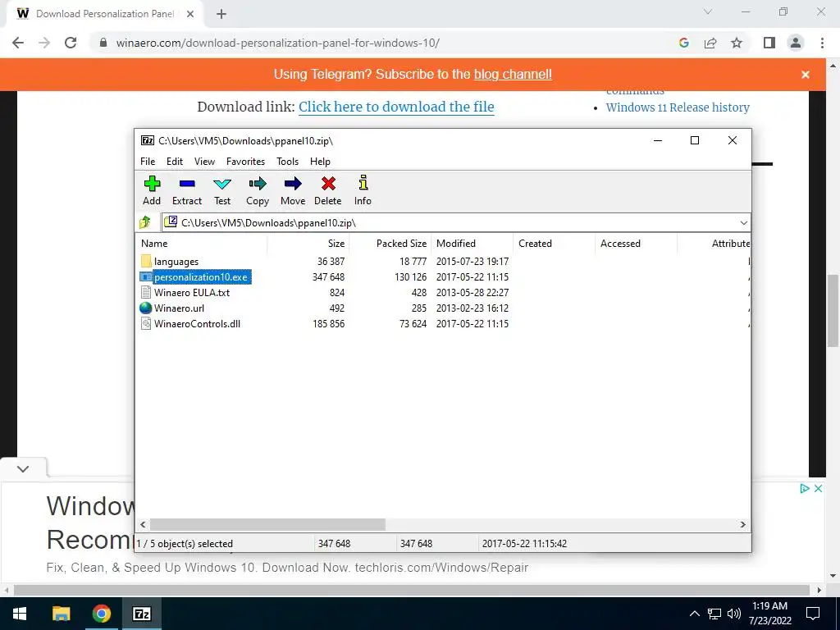Click the Download Personalization Panel tab
The width and height of the screenshot is (840, 630).
point(104,14)
